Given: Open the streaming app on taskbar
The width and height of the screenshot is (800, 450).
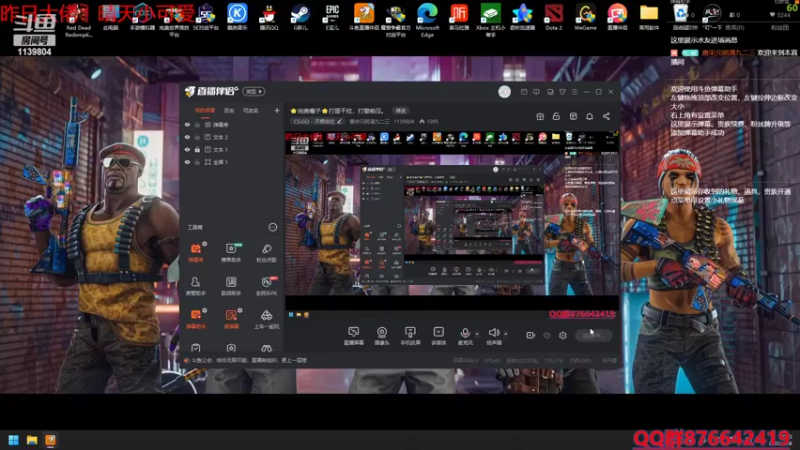Looking at the screenshot, I should [50, 440].
